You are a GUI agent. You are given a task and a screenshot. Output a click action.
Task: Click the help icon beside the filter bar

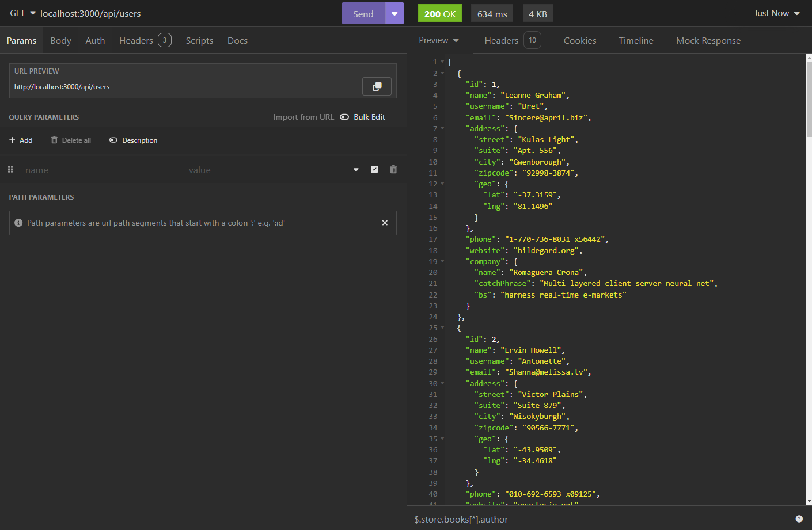[x=799, y=519]
